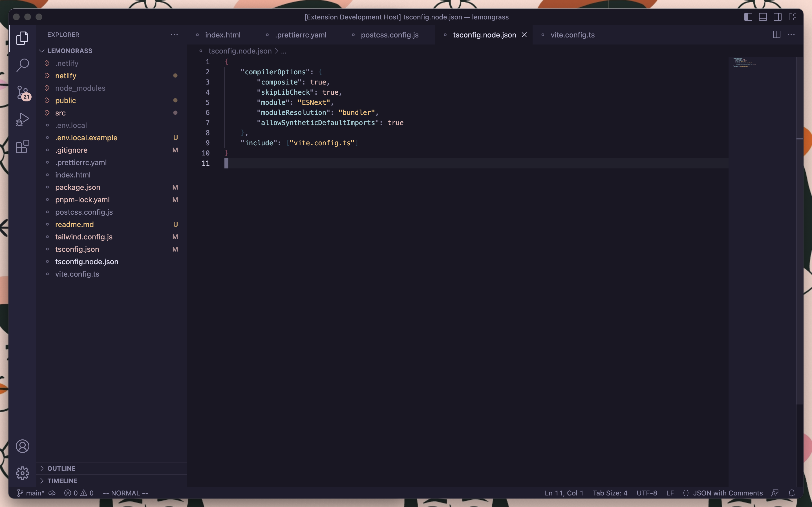This screenshot has width=812, height=507.
Task: Click the split editor right icon
Action: [x=776, y=35]
